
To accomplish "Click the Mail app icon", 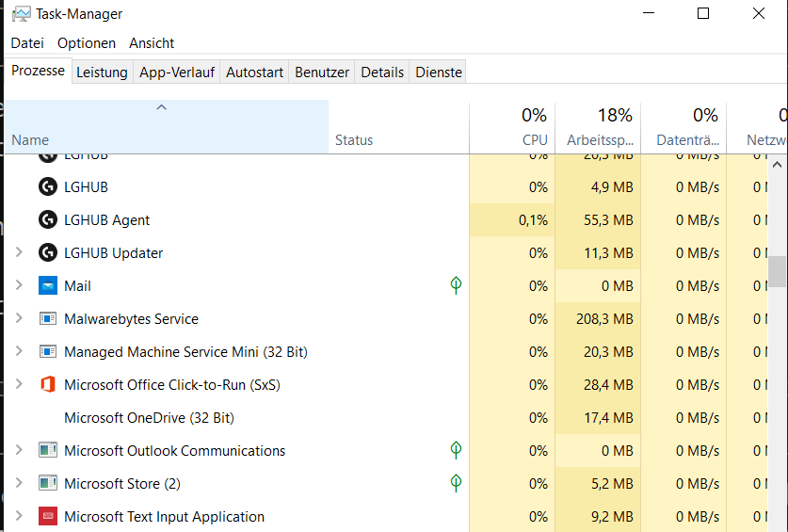I will click(48, 285).
